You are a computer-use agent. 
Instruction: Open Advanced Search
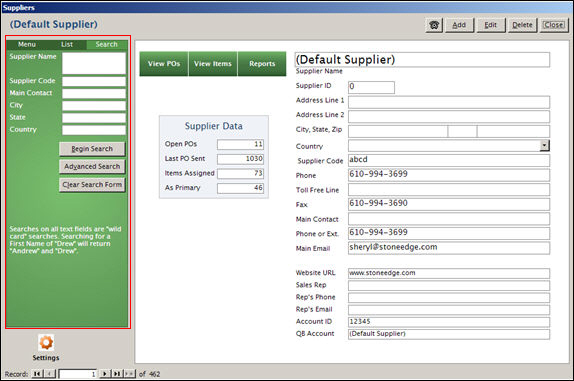[x=92, y=167]
